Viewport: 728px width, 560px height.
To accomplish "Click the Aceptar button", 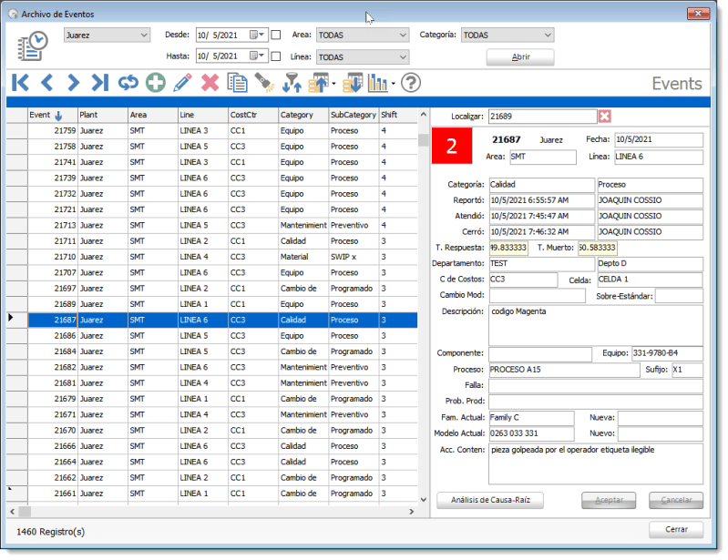I will click(609, 500).
